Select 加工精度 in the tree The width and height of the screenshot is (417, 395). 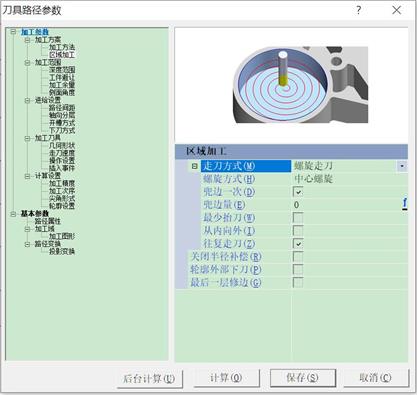point(62,183)
